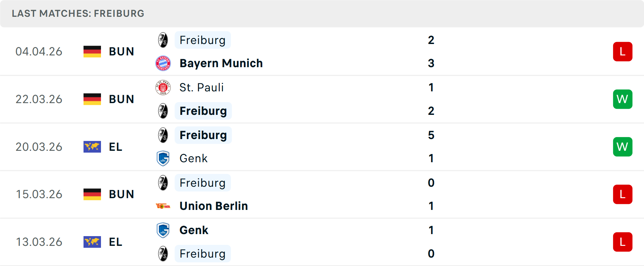Image resolution: width=644 pixels, height=266 pixels.
Task: Click Genk crest in 20.03.26 match
Action: [163, 158]
